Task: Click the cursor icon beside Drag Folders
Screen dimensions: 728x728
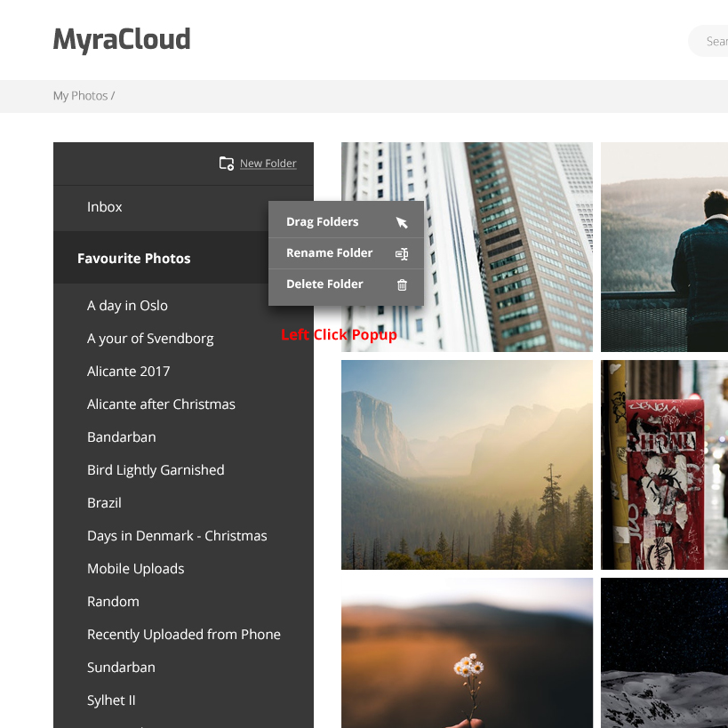Action: click(402, 220)
